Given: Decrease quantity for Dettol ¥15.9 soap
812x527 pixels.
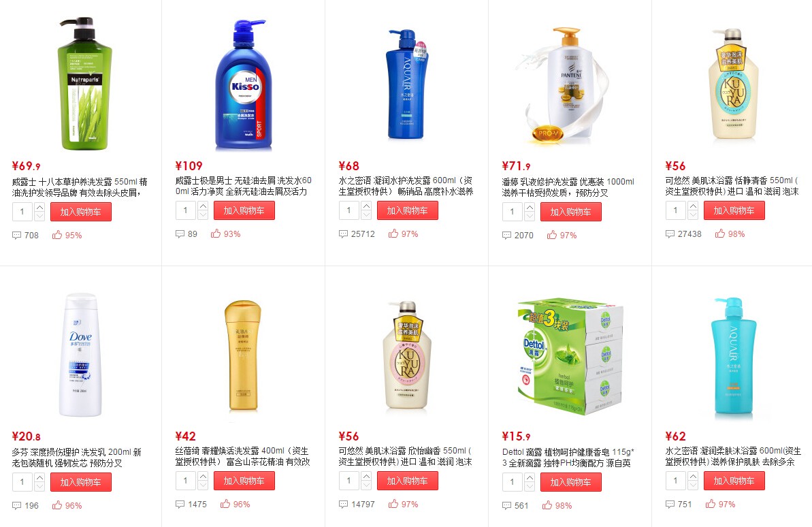Looking at the screenshot, I should point(530,487).
